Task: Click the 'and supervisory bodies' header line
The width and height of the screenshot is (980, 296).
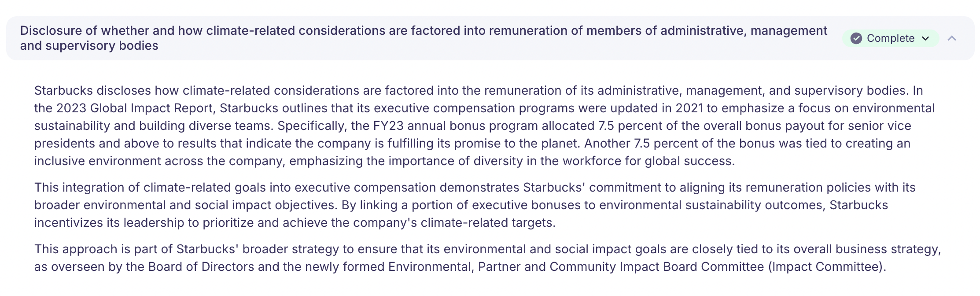Action: 89,46
